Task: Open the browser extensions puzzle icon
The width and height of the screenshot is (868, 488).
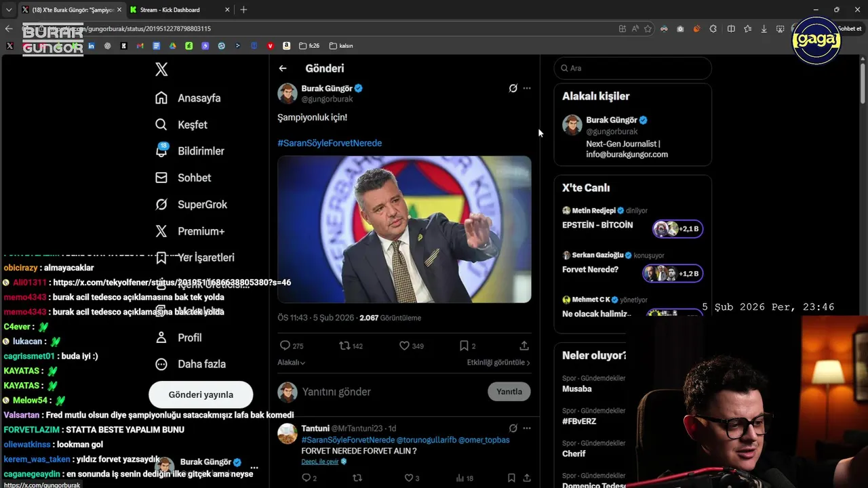Action: (x=713, y=28)
